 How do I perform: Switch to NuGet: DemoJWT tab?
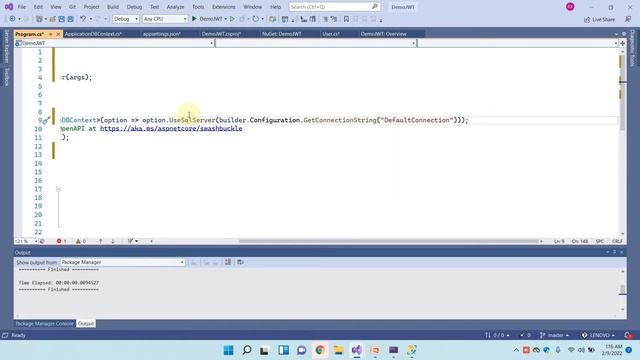282,34
